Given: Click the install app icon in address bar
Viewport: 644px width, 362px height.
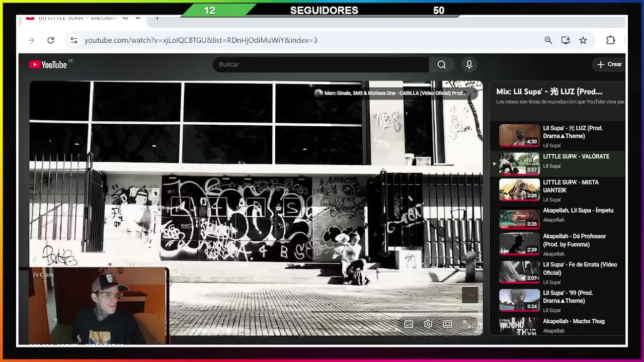Looking at the screenshot, I should 566,40.
